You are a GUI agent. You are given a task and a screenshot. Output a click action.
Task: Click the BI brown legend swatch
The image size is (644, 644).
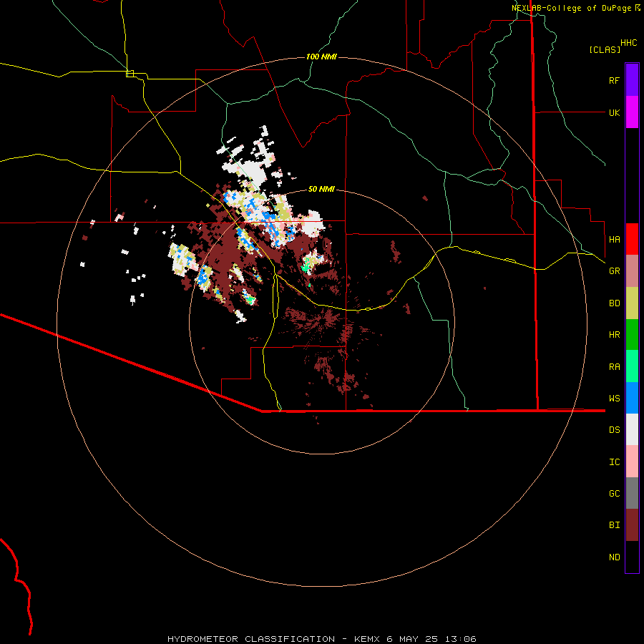click(632, 525)
